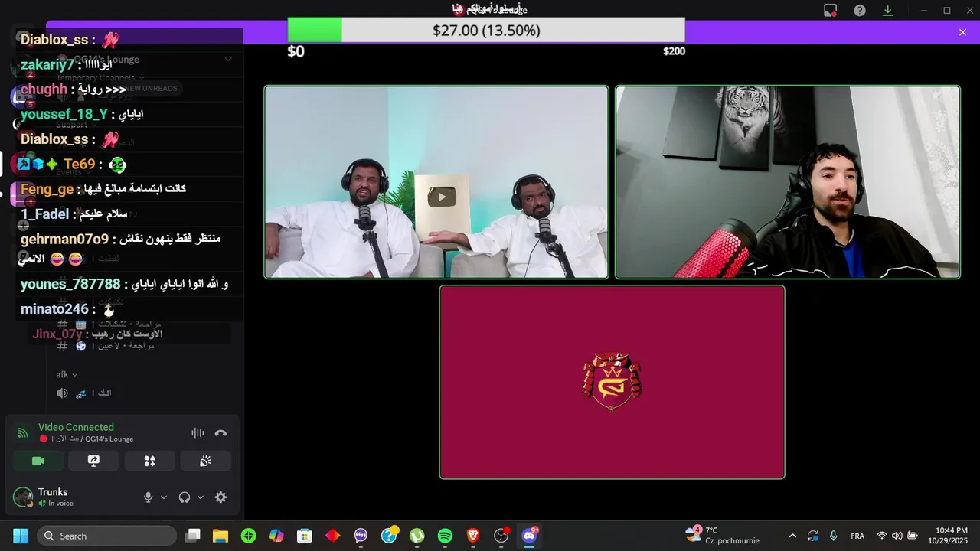Open the soundboard icon button

[205, 461]
